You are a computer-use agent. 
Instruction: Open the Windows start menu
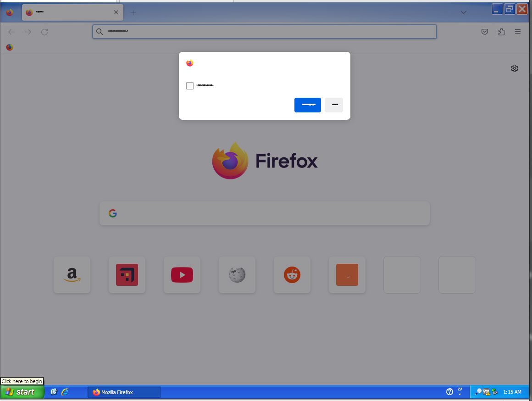pos(22,392)
